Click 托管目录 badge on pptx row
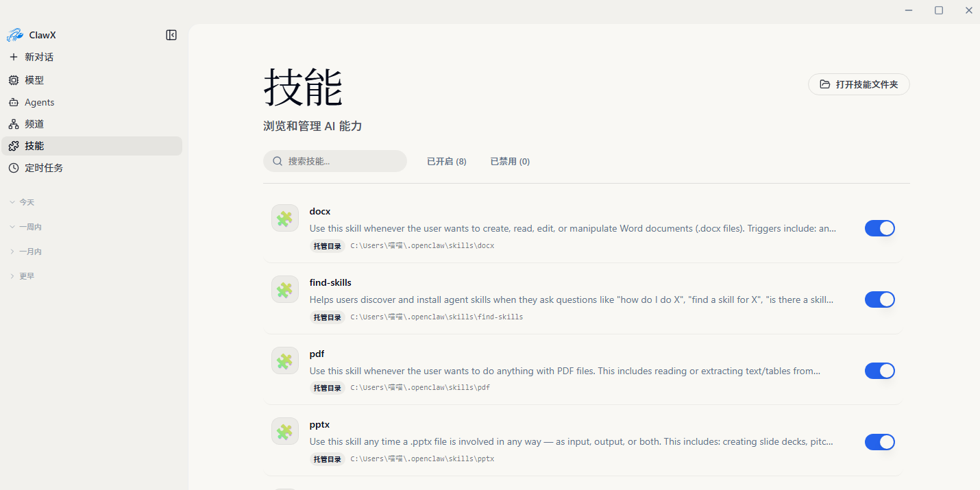This screenshot has height=490, width=980. pos(328,459)
